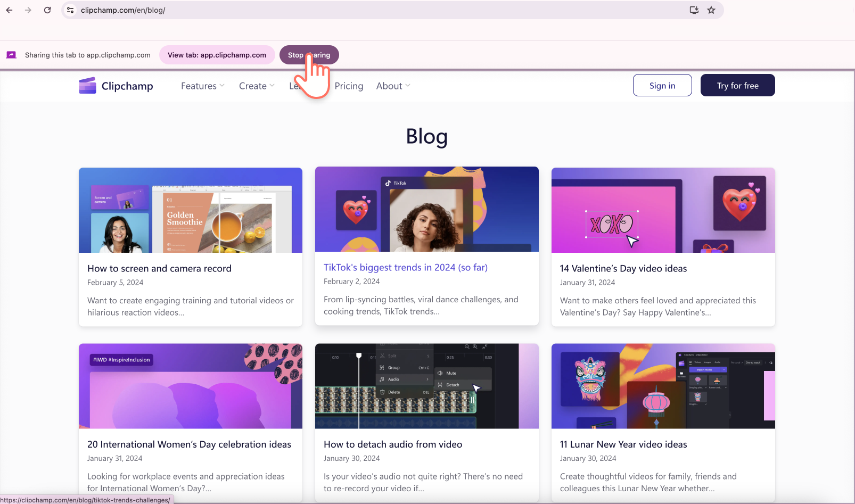
Task: Click the excerpt starting 'Create thoughtful videos for family'
Action: click(x=648, y=482)
